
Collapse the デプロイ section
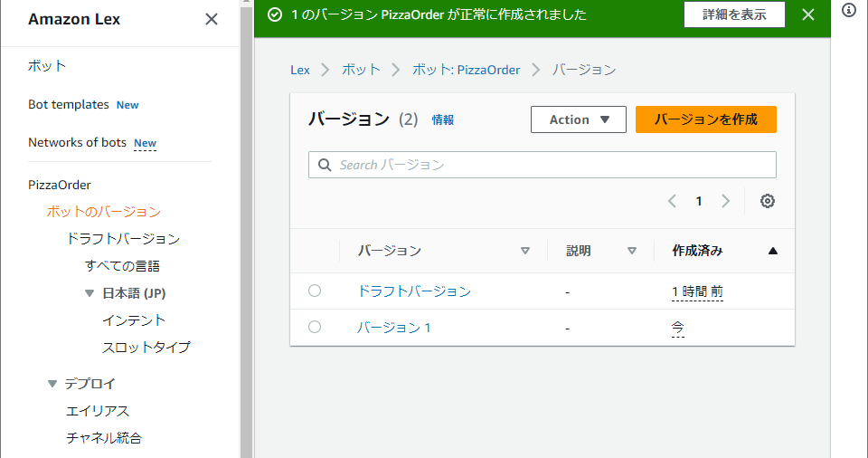point(52,384)
